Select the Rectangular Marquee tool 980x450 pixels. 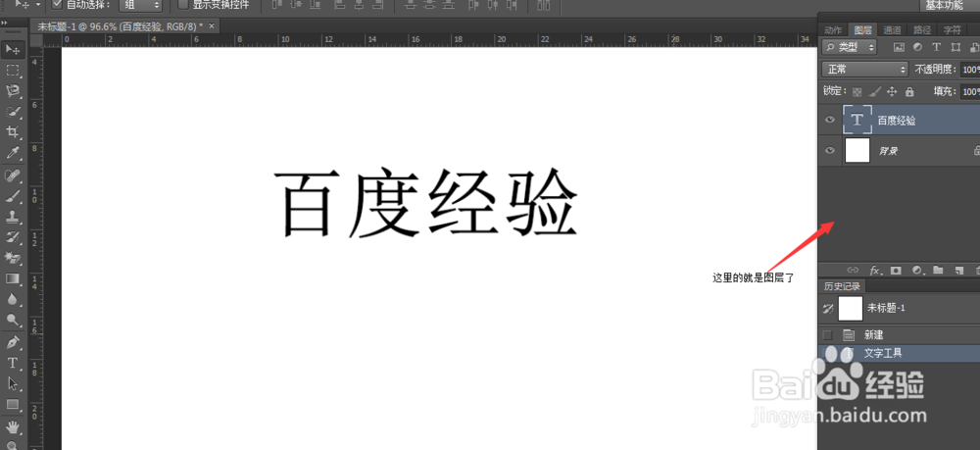13,70
